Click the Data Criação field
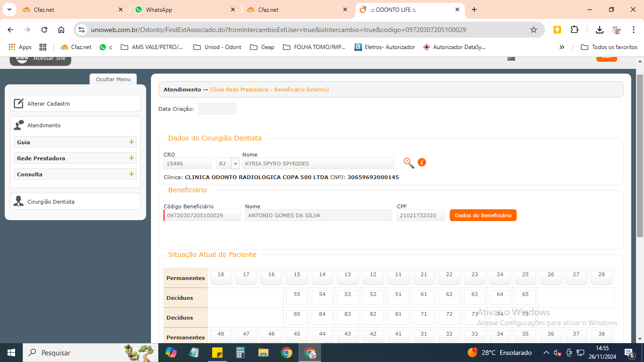This screenshot has height=362, width=644. point(217,109)
